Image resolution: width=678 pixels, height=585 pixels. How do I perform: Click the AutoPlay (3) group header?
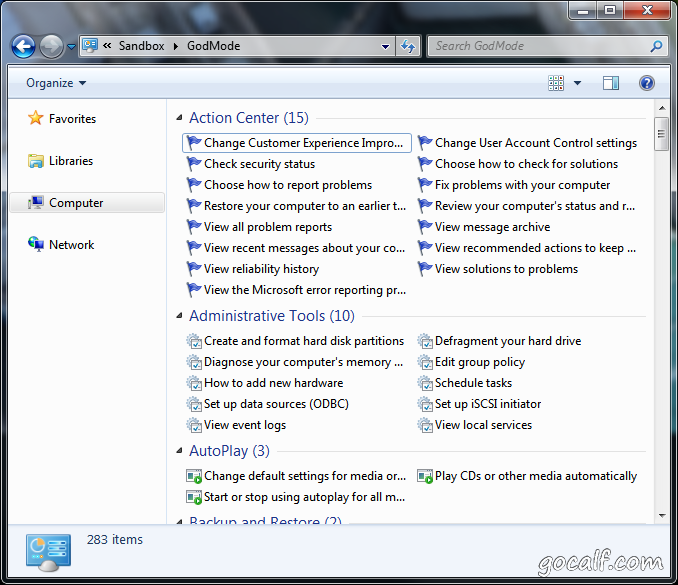pyautogui.click(x=229, y=451)
